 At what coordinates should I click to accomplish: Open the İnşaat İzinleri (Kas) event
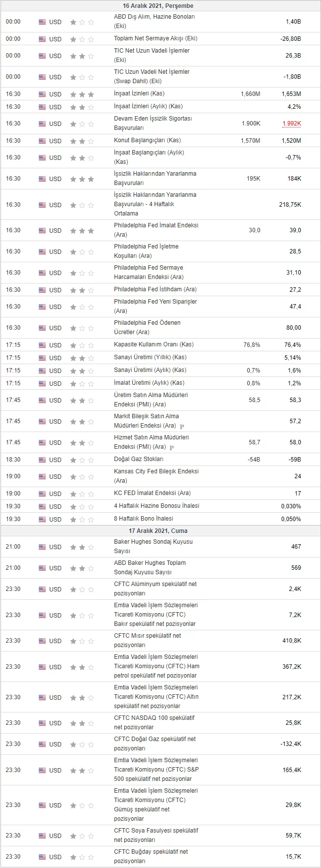[x=139, y=93]
